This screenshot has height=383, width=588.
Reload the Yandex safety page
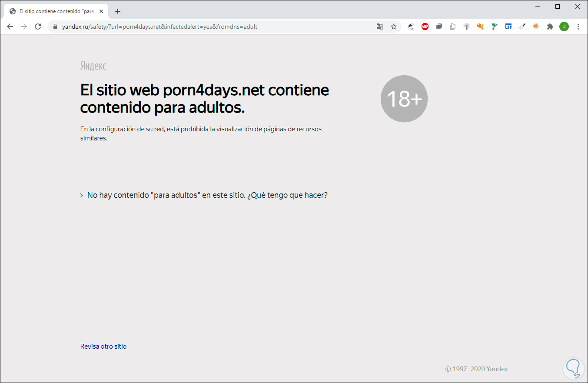(38, 27)
